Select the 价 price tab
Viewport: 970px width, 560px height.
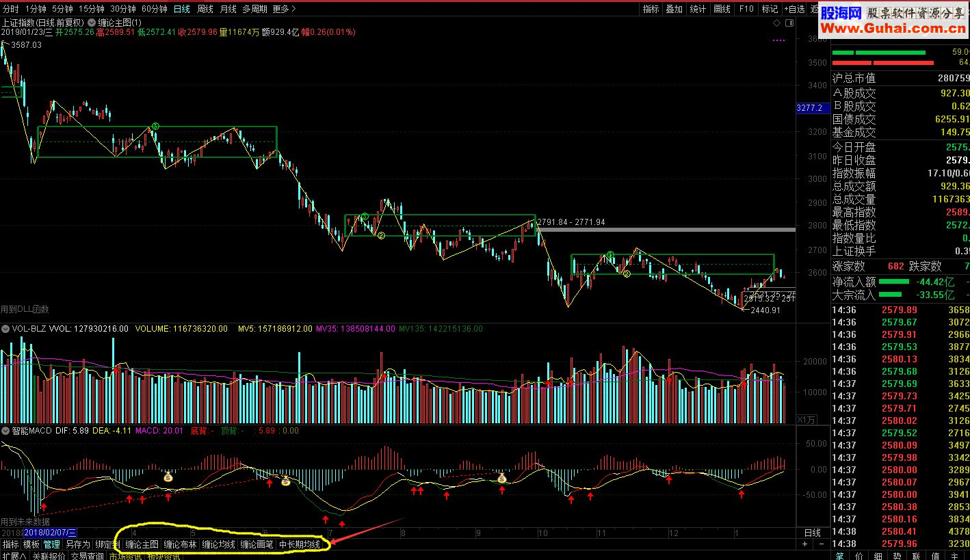coord(859,555)
